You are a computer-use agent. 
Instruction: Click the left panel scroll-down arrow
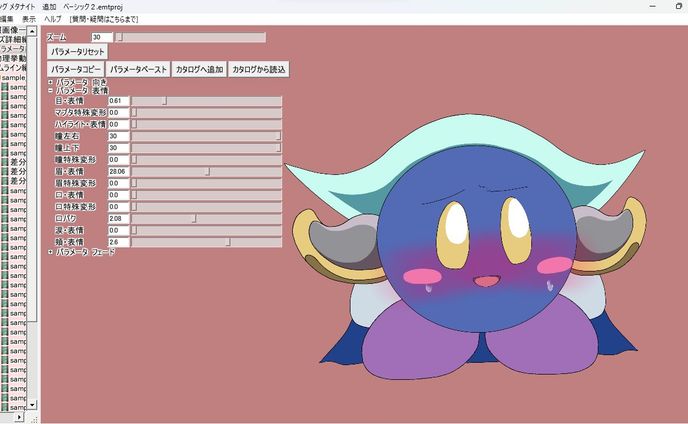32,405
